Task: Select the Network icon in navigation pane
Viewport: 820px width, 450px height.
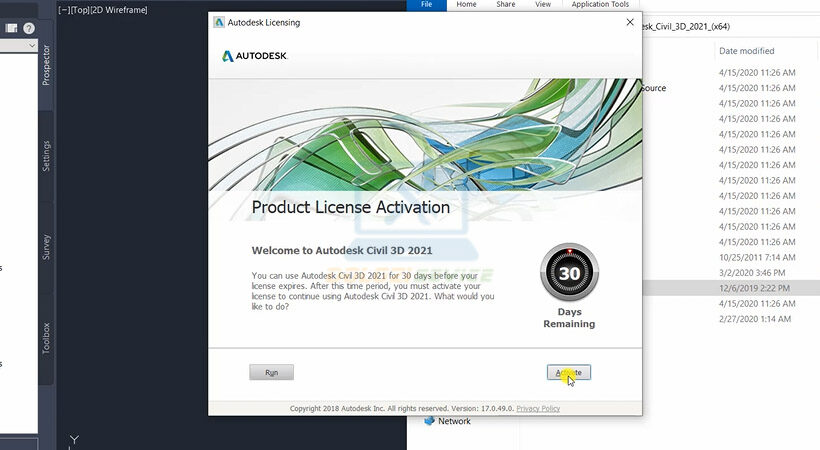Action: [430, 421]
